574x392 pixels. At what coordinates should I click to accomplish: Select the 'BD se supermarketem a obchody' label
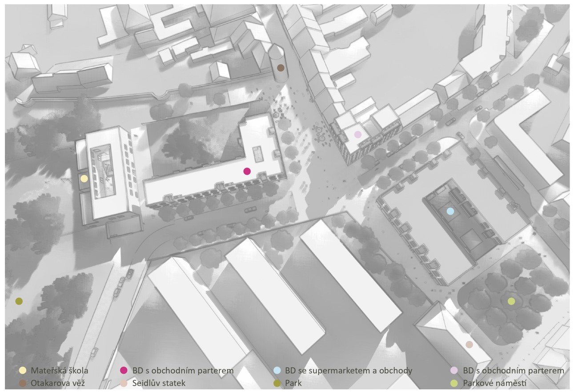[349, 371]
